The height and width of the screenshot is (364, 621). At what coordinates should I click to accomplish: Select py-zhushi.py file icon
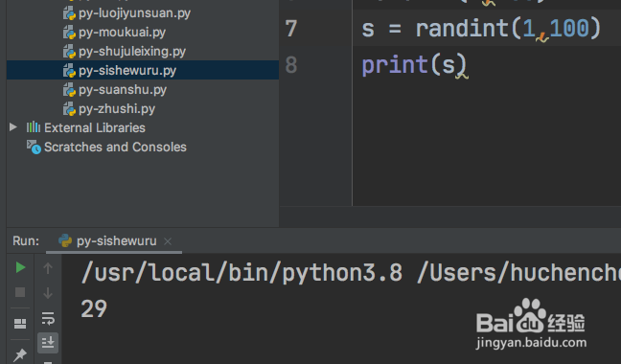point(69,109)
